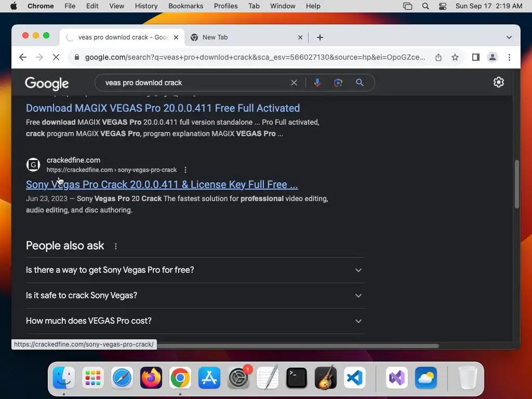The height and width of the screenshot is (399, 532).
Task: Open the Trash in the dock
Action: point(468,378)
